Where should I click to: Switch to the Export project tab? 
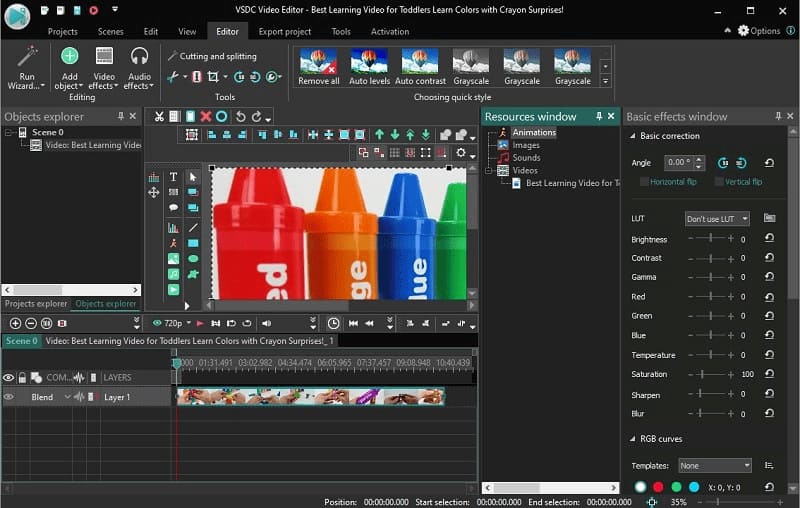pyautogui.click(x=284, y=31)
